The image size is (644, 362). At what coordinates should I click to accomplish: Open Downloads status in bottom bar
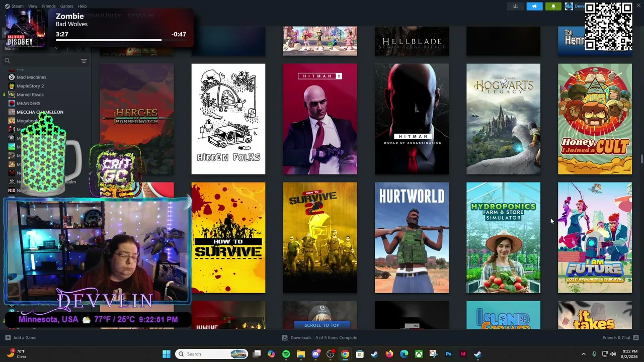pyautogui.click(x=319, y=338)
